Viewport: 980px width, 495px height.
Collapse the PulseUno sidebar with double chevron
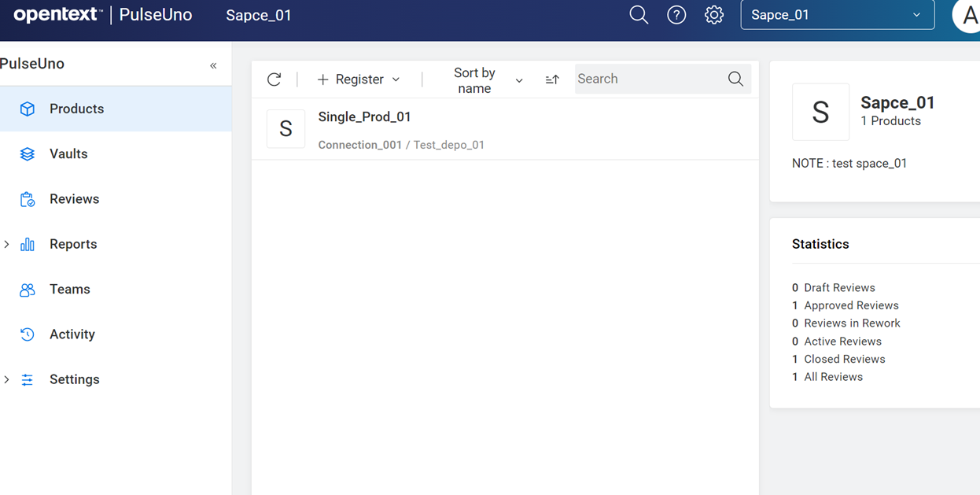click(x=213, y=65)
